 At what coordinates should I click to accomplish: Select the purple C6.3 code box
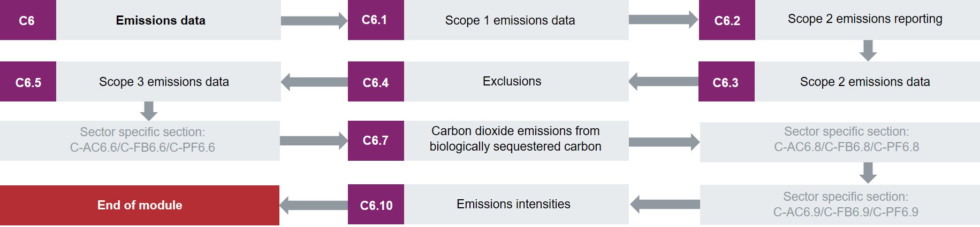coord(726,81)
